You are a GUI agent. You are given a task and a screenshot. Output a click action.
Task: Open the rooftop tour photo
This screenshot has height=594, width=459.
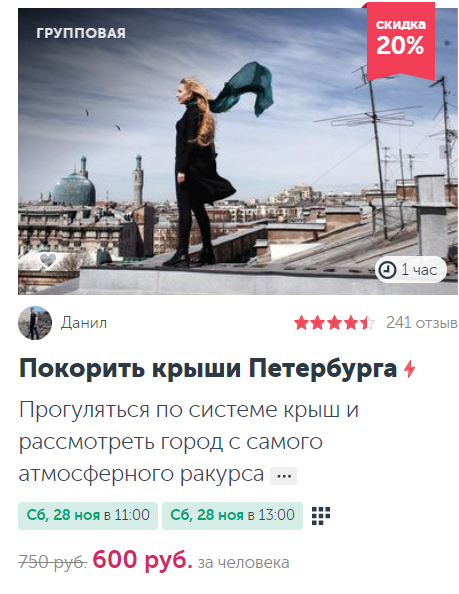pos(238,152)
